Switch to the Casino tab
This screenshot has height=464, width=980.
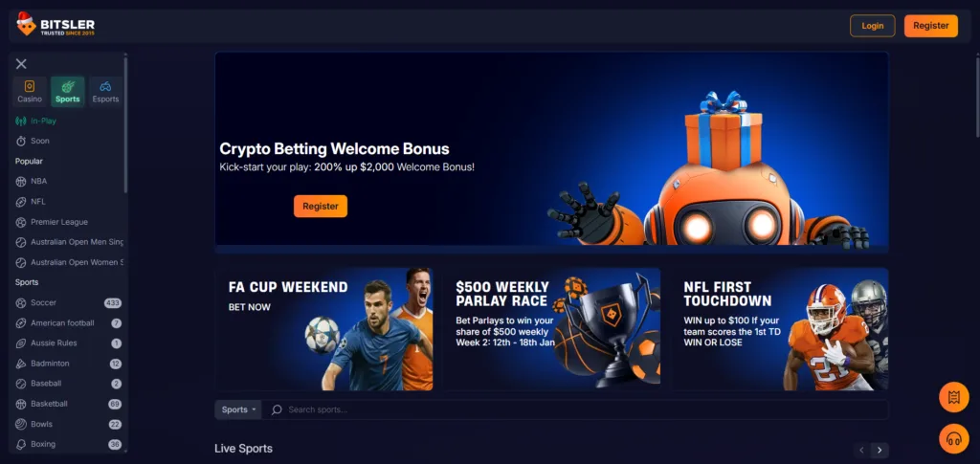tap(30, 92)
